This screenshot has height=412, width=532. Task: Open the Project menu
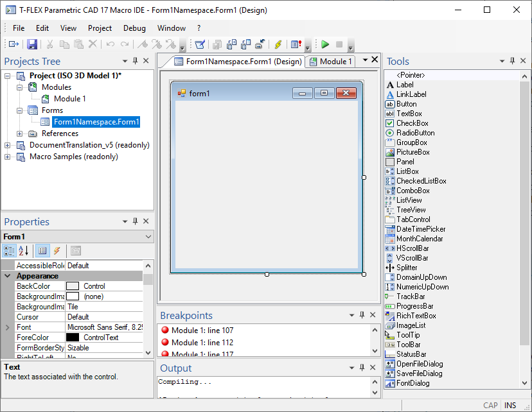[x=100, y=28]
